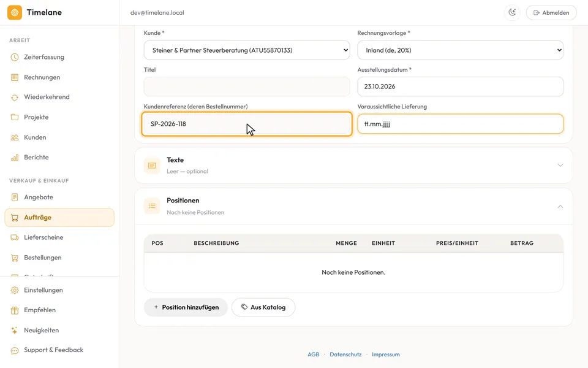Screen dimensions: 588x368
Task: Open the Datenschutz link
Action: click(345, 355)
